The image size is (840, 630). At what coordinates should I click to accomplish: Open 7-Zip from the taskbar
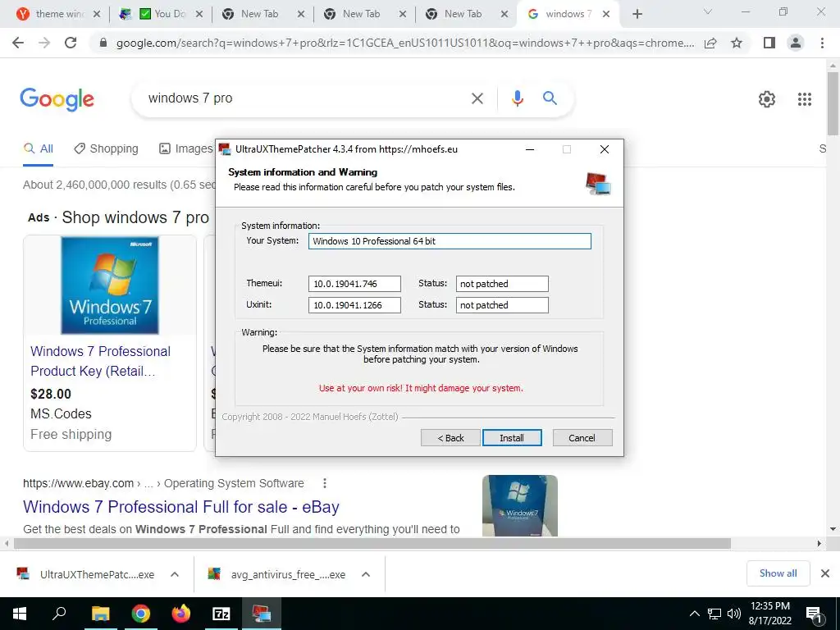click(221, 614)
